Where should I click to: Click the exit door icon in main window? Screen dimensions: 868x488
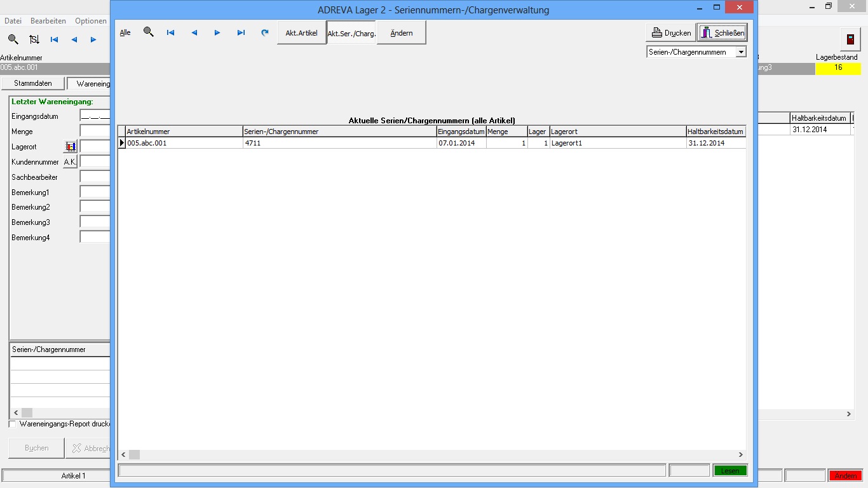coord(850,39)
